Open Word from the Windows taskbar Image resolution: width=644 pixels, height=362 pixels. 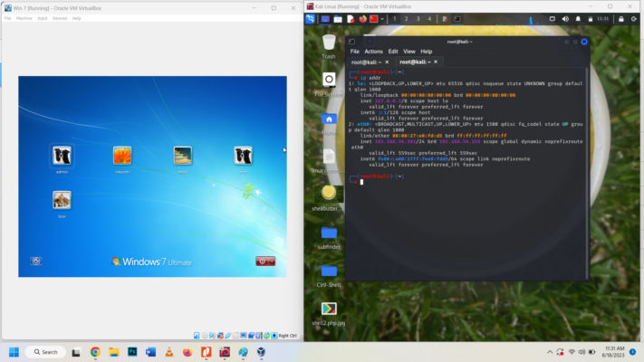(x=150, y=352)
